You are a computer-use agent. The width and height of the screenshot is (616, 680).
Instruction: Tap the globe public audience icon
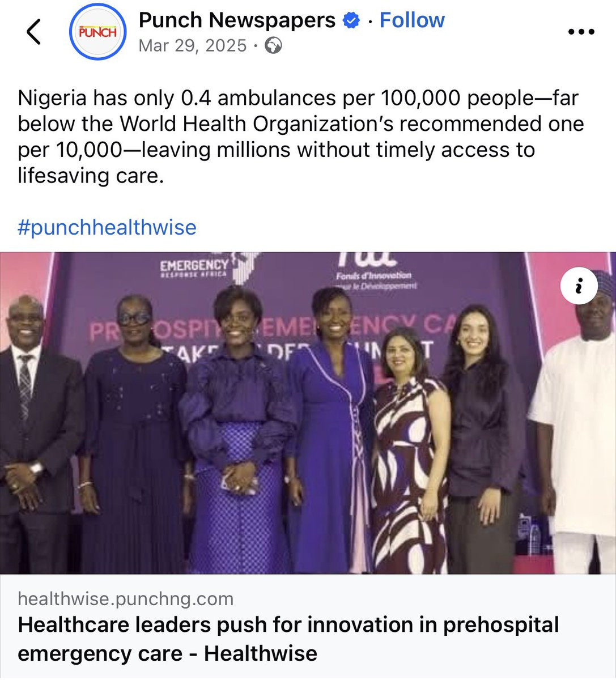273,45
